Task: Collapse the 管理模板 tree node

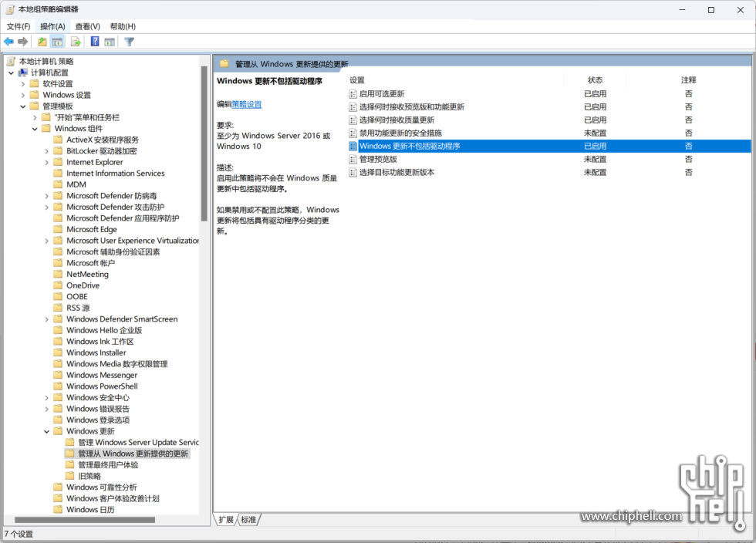Action: pos(22,106)
